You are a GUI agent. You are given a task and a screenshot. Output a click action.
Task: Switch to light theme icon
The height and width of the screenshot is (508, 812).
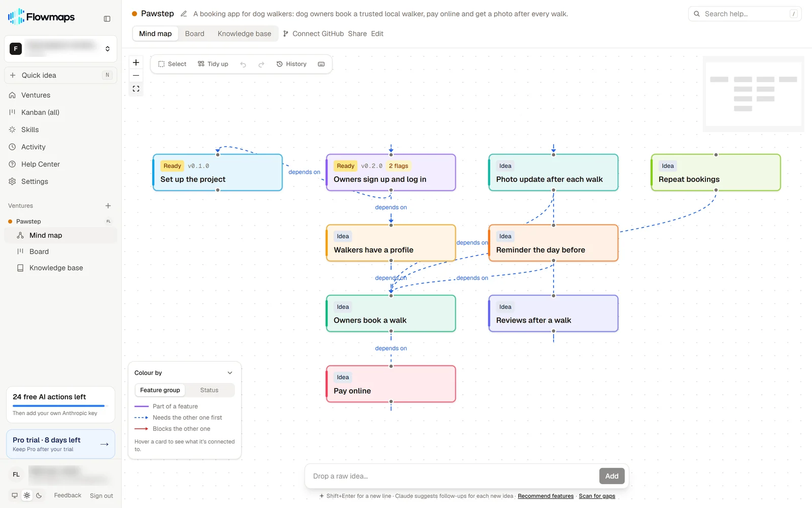(27, 495)
